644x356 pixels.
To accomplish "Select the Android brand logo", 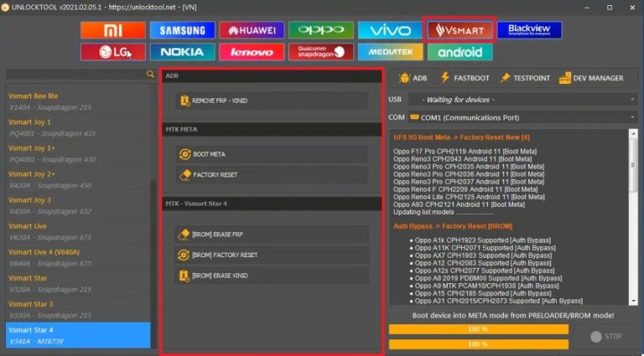I will pos(460,52).
